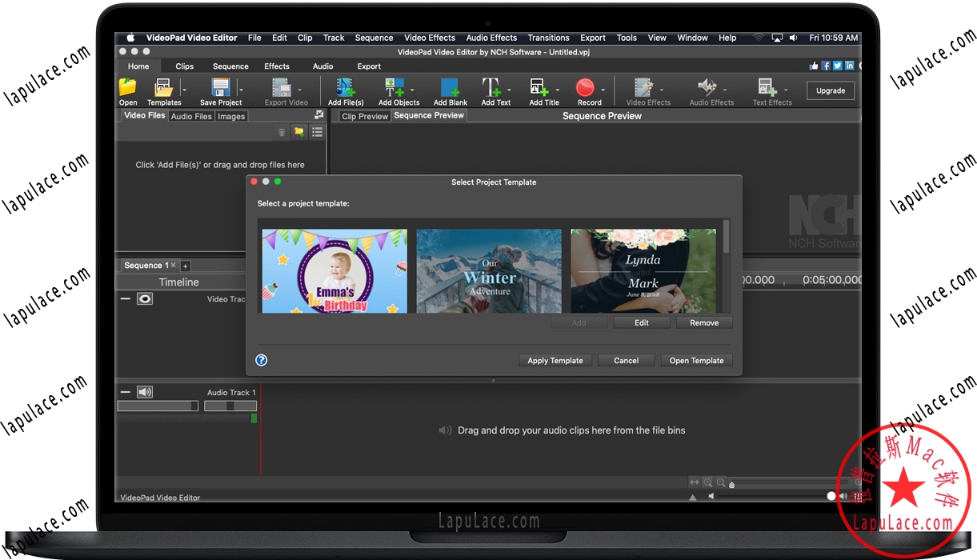Open the Transitions menu
Screen dimensions: 977x560
pos(548,37)
